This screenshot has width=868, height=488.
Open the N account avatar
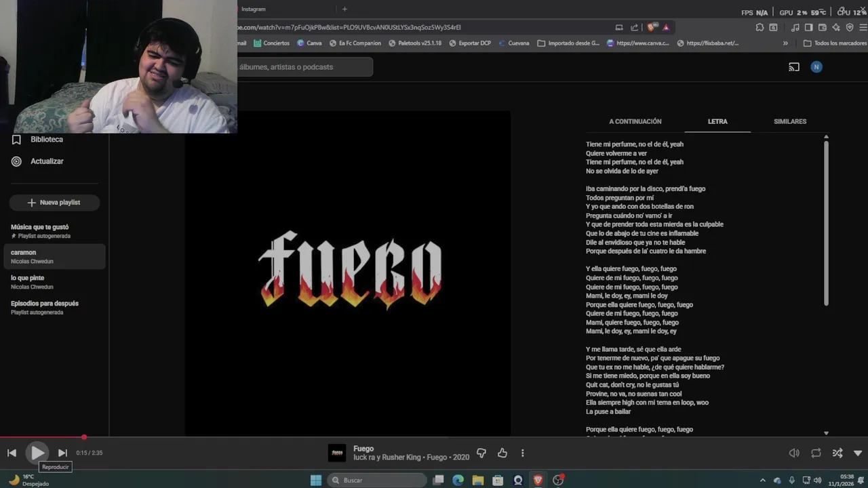[816, 67]
